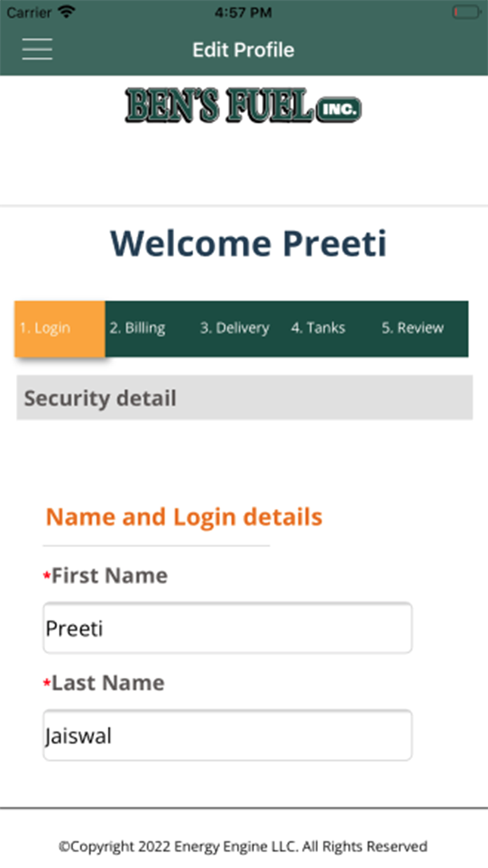Viewport: 488px width, 868px height.
Task: Tap the Edit Profile header title
Action: [x=243, y=50]
